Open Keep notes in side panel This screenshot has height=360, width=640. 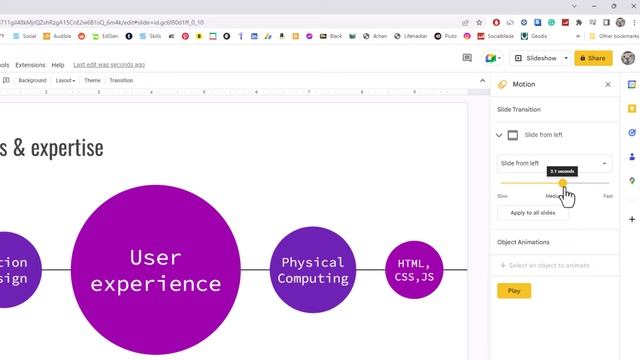click(632, 109)
